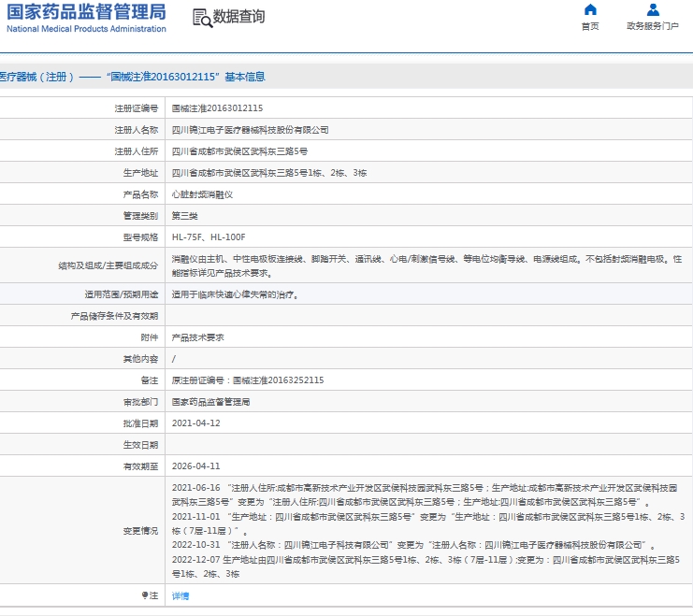This screenshot has height=616, width=693.
Task: Select the 注册人名称 company value 四川锦江电子医疗器械科技股份有限公司
Action: 250,130
